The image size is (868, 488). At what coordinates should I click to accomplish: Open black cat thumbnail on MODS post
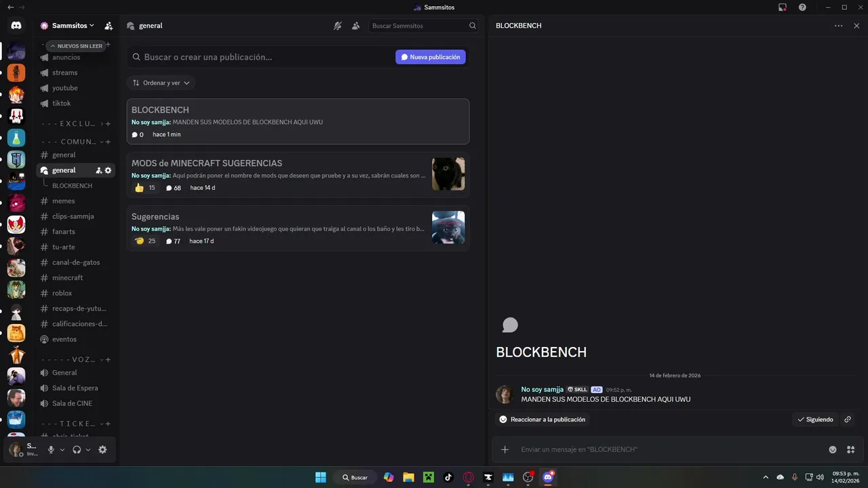[x=448, y=174]
